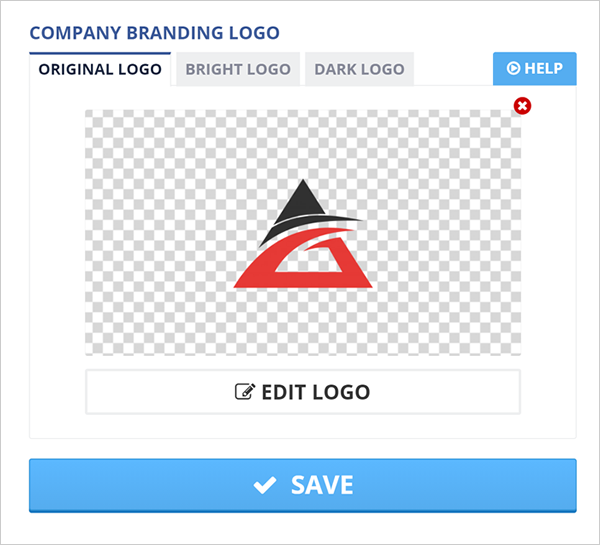Image resolution: width=600 pixels, height=545 pixels.
Task: Click the Edit Logo button
Action: click(x=303, y=392)
